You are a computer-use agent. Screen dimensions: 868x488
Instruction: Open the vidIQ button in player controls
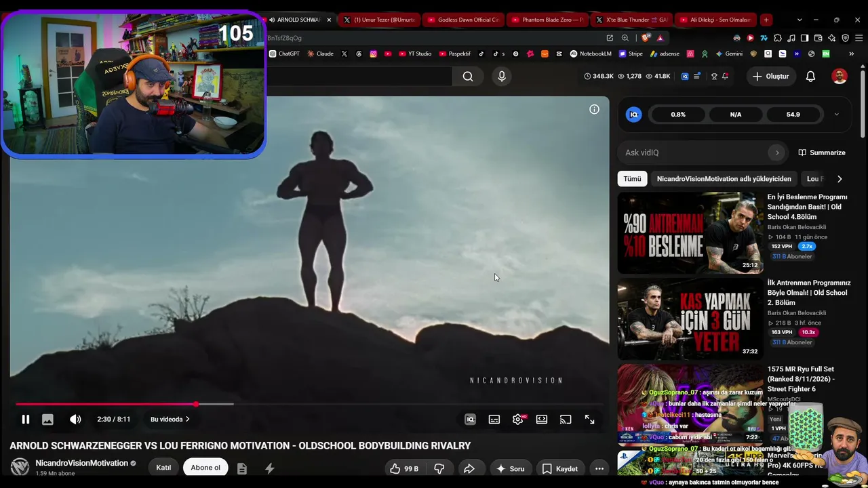coord(470,420)
